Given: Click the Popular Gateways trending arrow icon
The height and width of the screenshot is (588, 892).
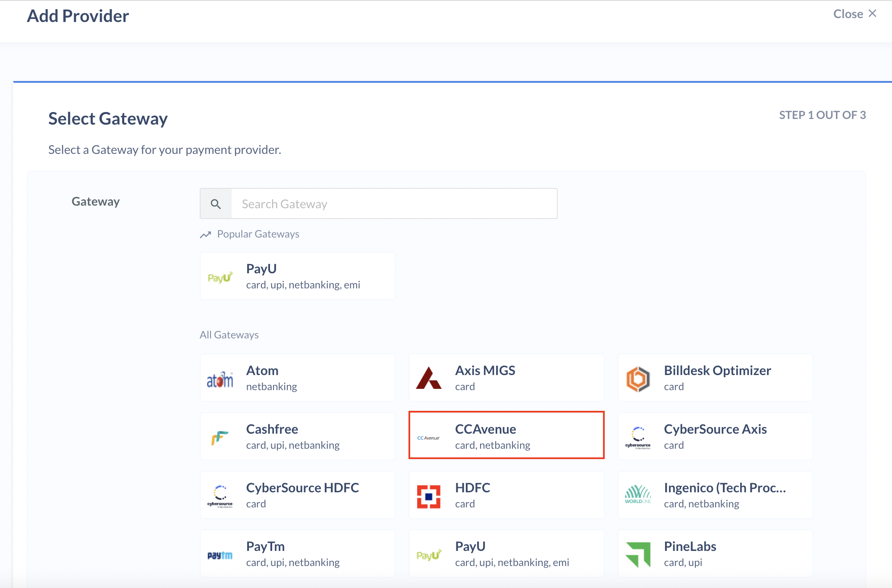Looking at the screenshot, I should click(205, 235).
